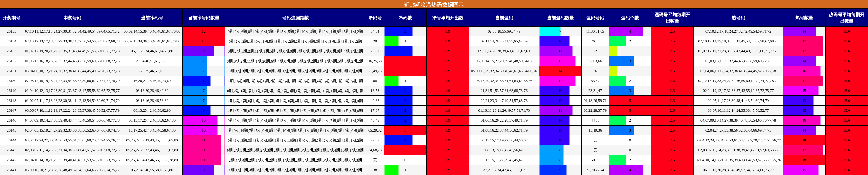Click the title 近15期冷温热码数据图示

pyautogui.click(x=434, y=5)
